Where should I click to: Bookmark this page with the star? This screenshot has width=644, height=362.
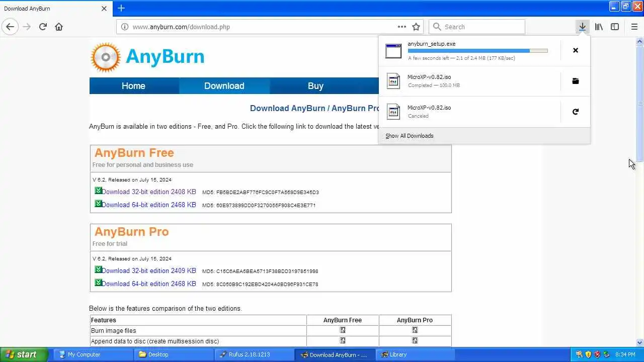[x=416, y=27]
